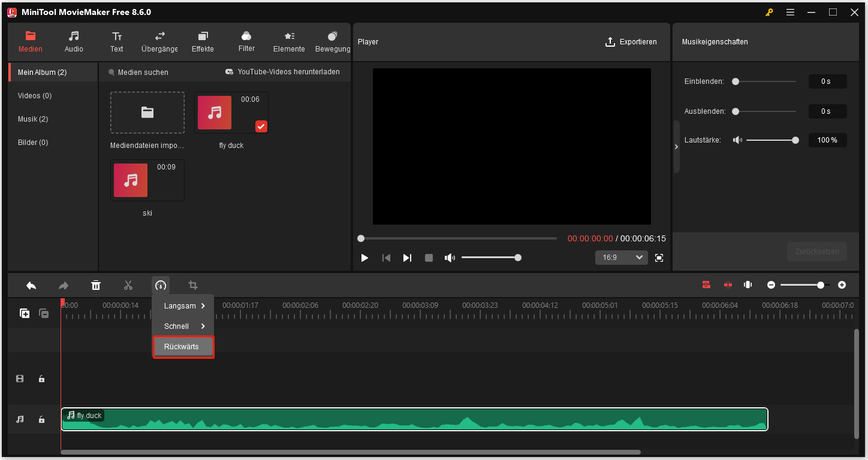Click the Zurücksetzen button
The width and height of the screenshot is (868, 460).
[x=817, y=252]
